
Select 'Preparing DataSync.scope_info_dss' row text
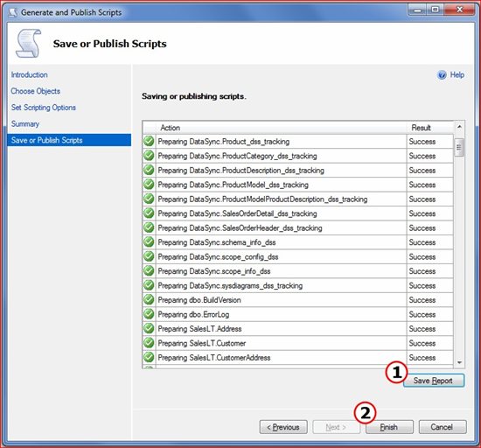click(214, 271)
